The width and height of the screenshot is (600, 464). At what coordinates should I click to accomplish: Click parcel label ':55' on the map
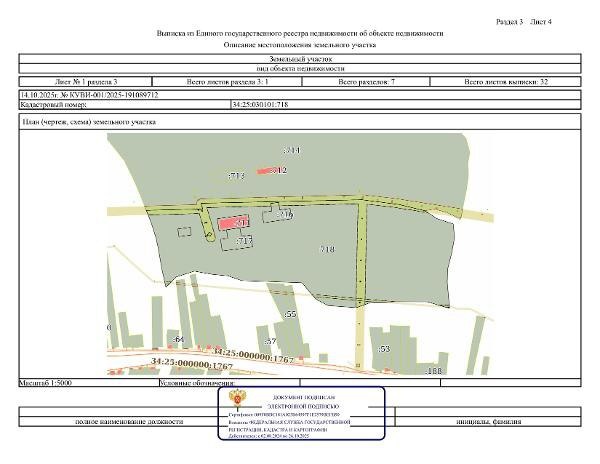pyautogui.click(x=290, y=314)
